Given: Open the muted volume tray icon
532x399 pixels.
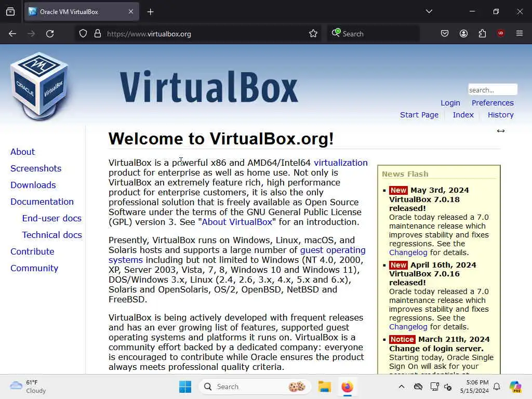Looking at the screenshot, I should pyautogui.click(x=448, y=387).
